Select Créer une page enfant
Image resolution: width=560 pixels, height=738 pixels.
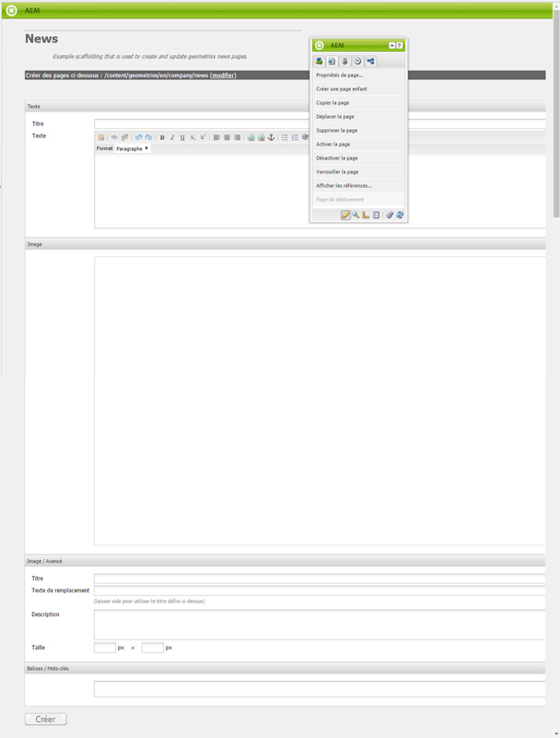click(358, 89)
